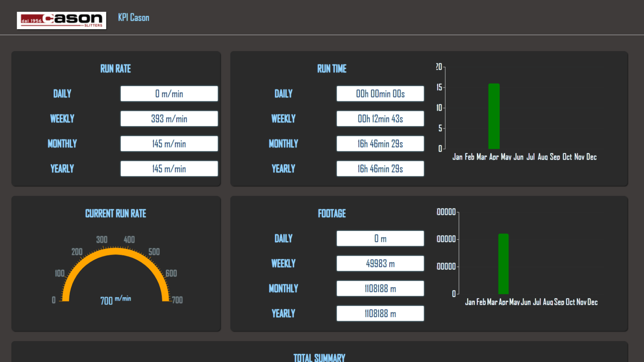Click the monthly footage value box
The image size is (644, 362).
pyautogui.click(x=380, y=289)
